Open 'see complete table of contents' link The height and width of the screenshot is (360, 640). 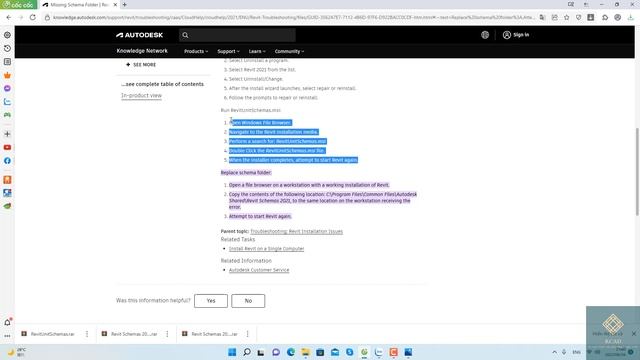(162, 84)
